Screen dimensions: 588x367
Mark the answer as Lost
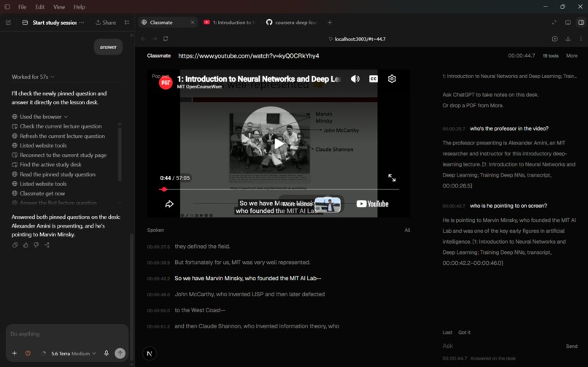(447, 333)
